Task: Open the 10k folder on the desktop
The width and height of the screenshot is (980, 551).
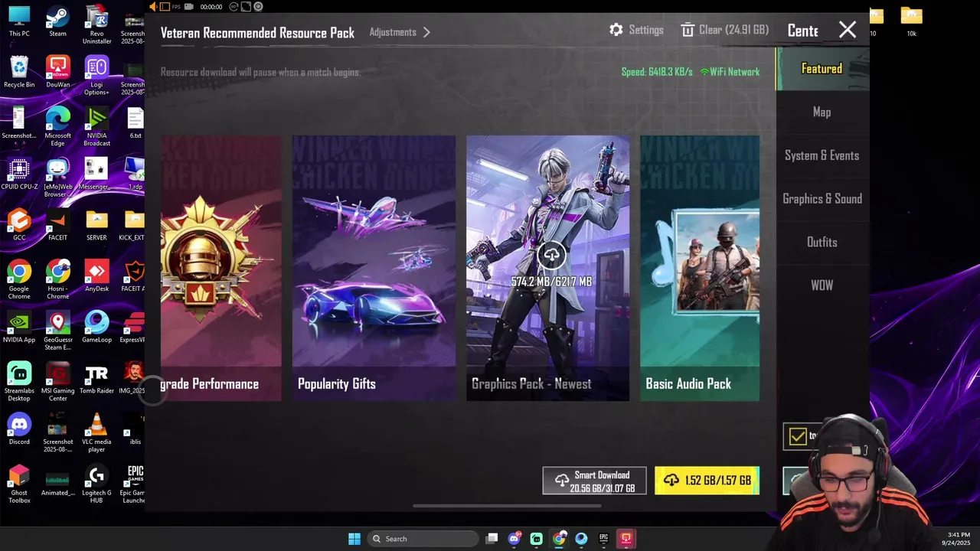Action: tap(911, 21)
